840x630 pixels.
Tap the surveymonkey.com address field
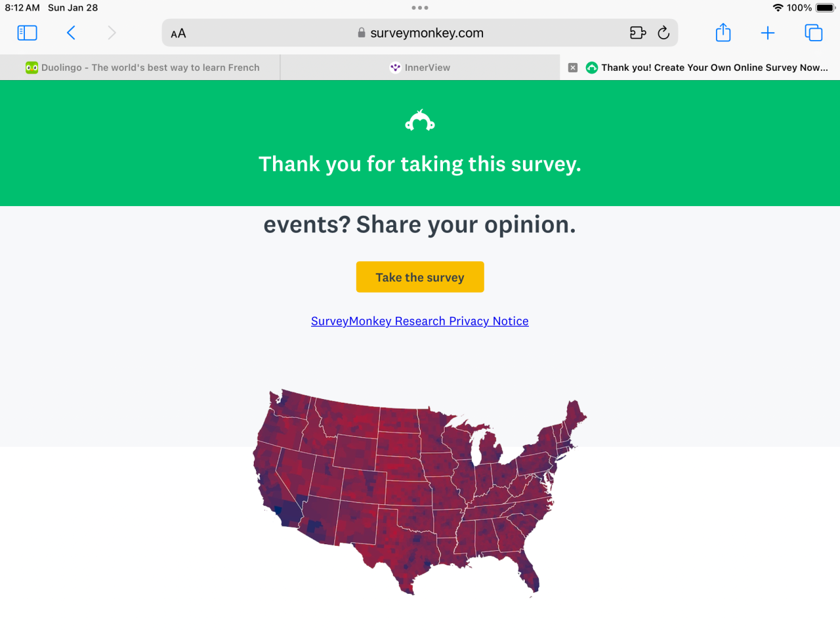click(420, 33)
